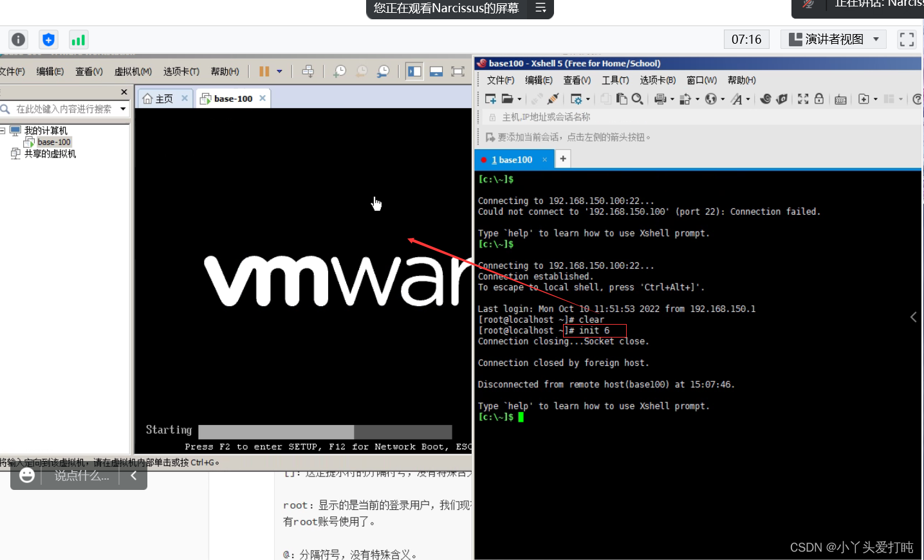Viewport: 924px width, 560px height.
Task: Create a new session in Xshell
Action: click(x=490, y=99)
